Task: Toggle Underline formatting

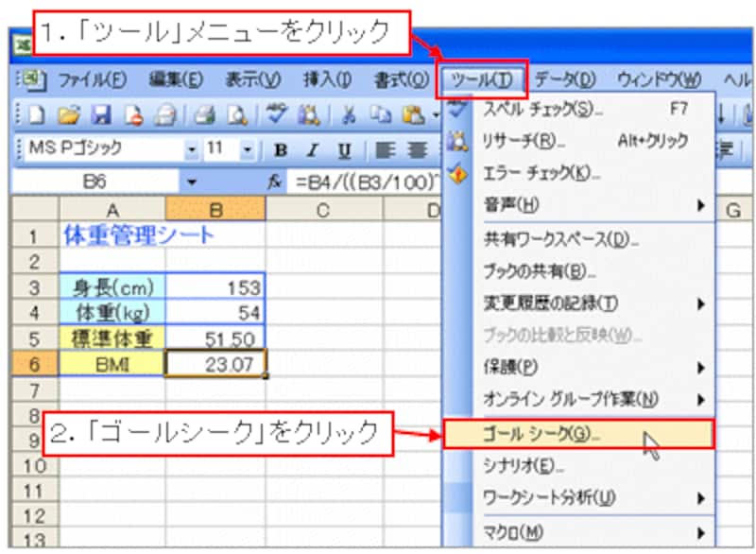Action: [x=344, y=150]
